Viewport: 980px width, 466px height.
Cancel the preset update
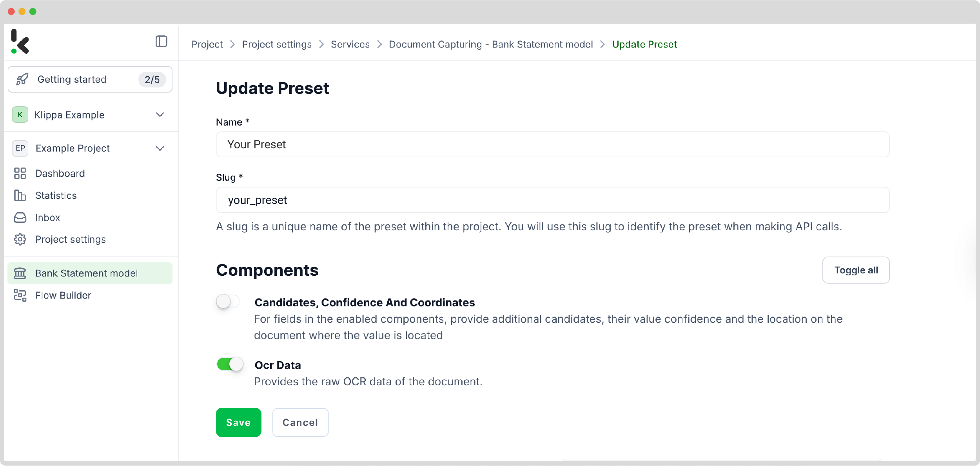coord(300,422)
